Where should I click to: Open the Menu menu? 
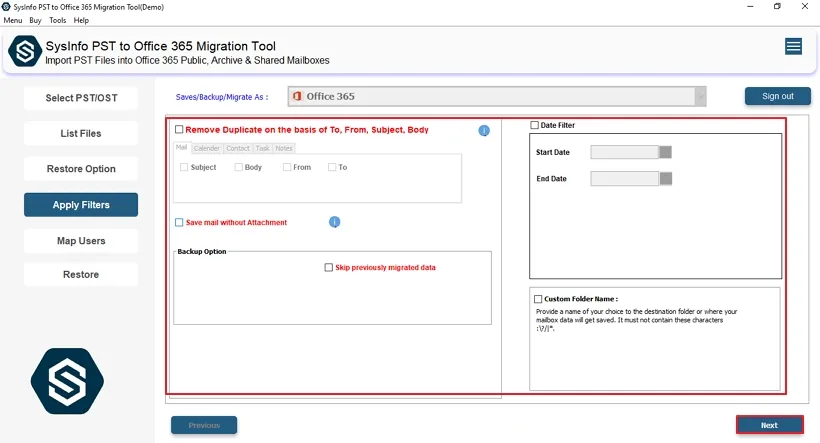[13, 20]
